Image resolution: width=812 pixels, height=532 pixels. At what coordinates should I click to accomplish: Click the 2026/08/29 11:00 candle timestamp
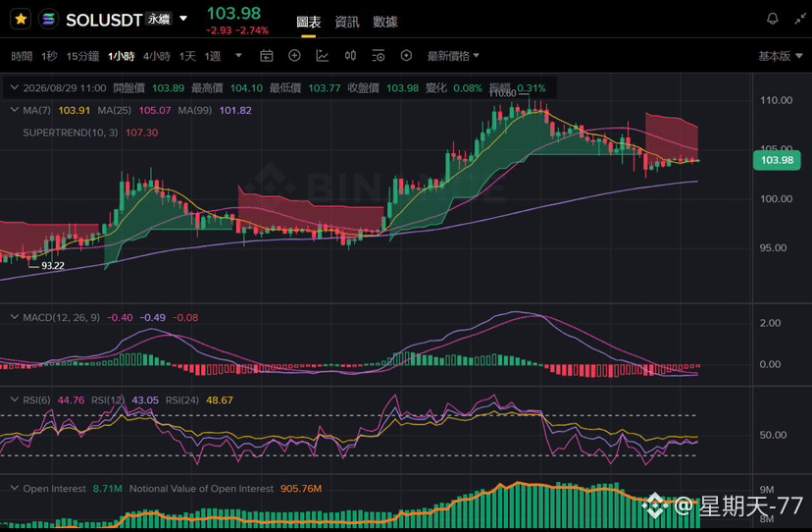(65, 88)
